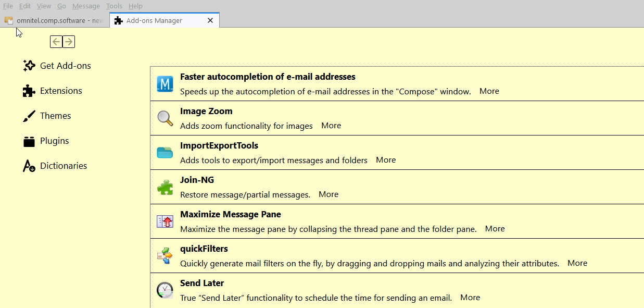Click the quickFilters add-on icon
The image size is (644, 308).
(165, 256)
